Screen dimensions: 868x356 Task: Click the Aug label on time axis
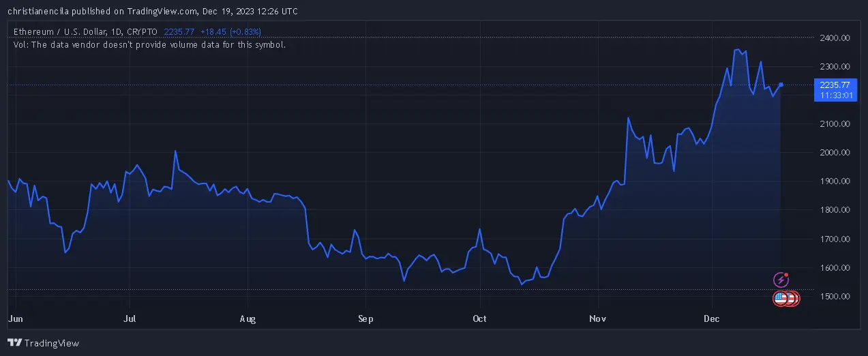248,318
